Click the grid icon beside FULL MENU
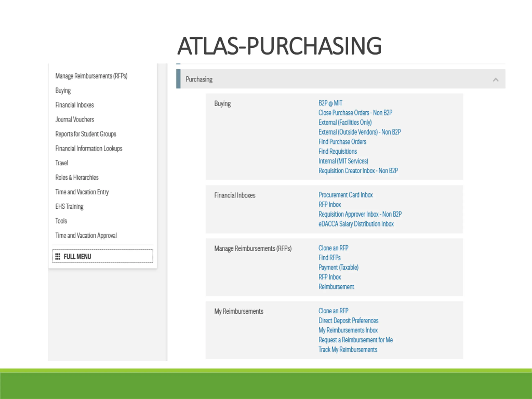The width and height of the screenshot is (532, 399). [58, 257]
